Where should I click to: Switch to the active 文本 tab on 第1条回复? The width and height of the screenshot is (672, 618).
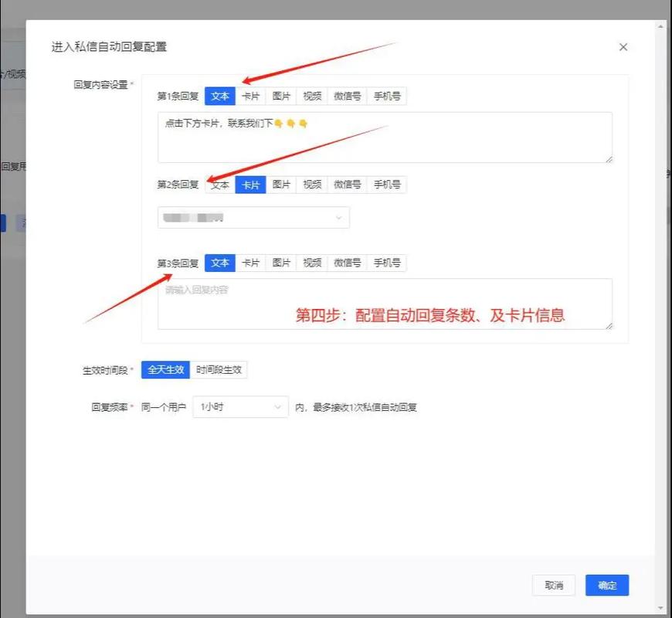(x=219, y=96)
